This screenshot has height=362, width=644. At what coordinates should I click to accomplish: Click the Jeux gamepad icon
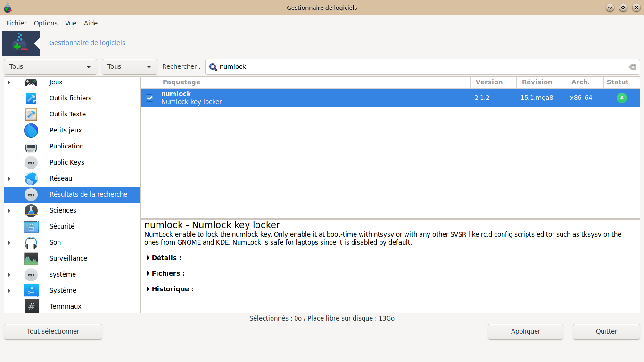pyautogui.click(x=31, y=82)
